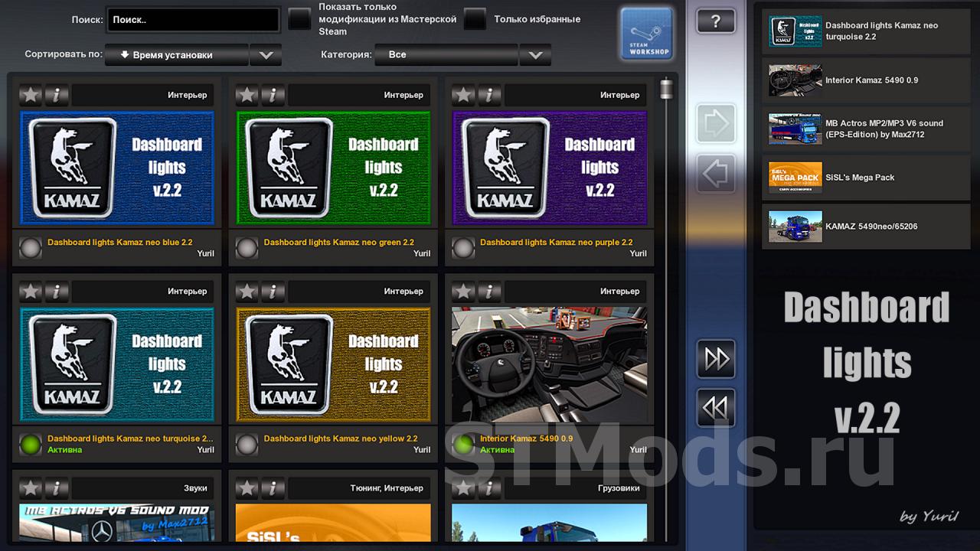The width and height of the screenshot is (980, 551).
Task: Click the question mark help button
Action: [x=716, y=21]
